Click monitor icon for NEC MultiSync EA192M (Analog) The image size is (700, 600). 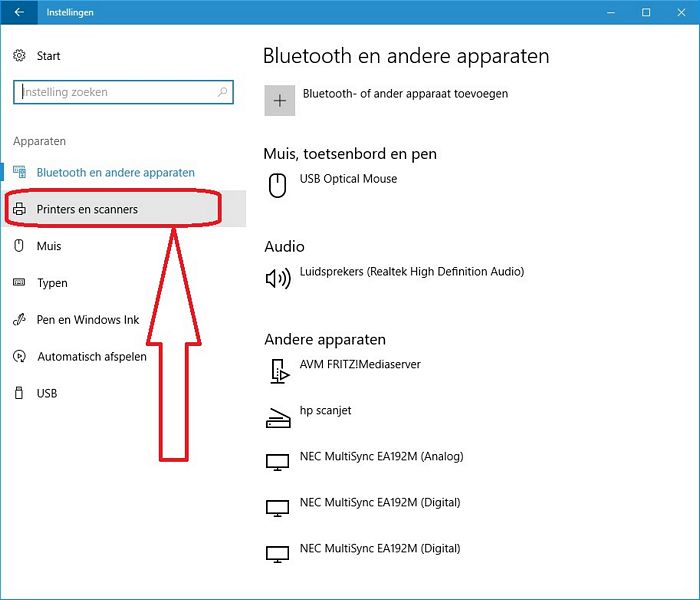(277, 462)
